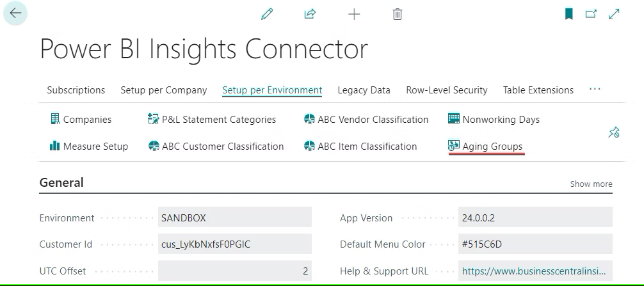644x286 pixels.
Task: Click the App Version label
Action: [366, 218]
